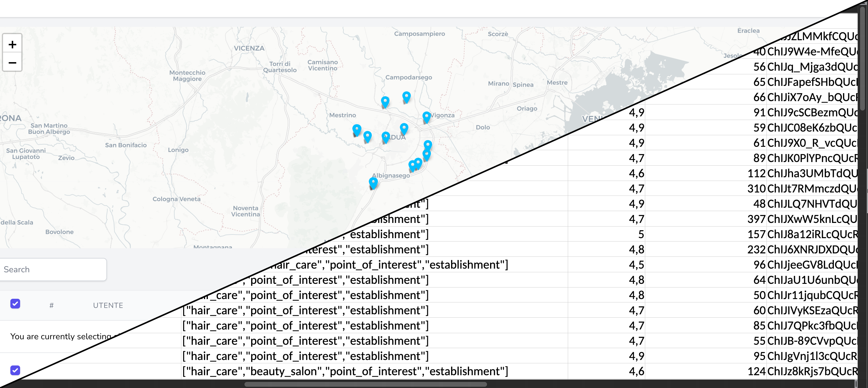The width and height of the screenshot is (868, 388).
Task: Zoom in on the map
Action: tap(12, 44)
